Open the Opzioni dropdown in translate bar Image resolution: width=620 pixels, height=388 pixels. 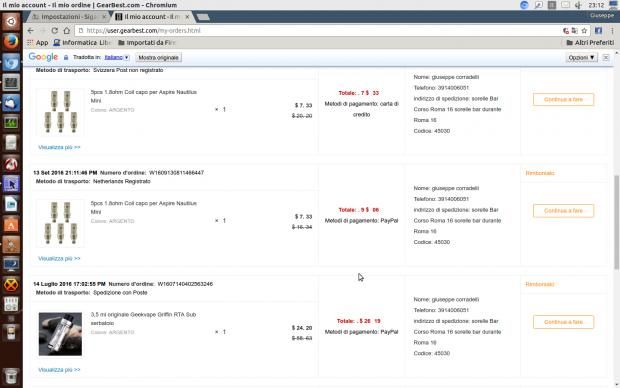(x=581, y=58)
